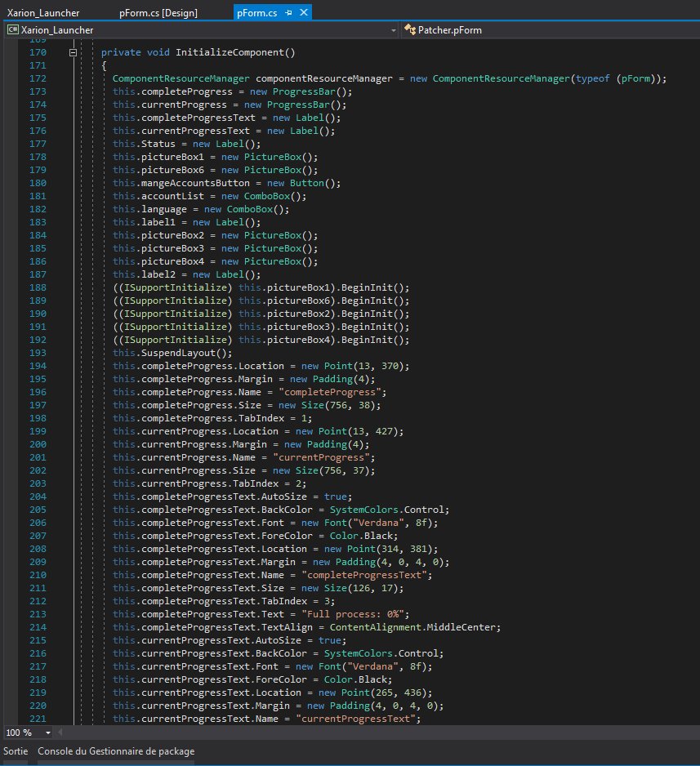
Task: Switch to the Xarion_Launcher tab
Action: pyautogui.click(x=43, y=13)
